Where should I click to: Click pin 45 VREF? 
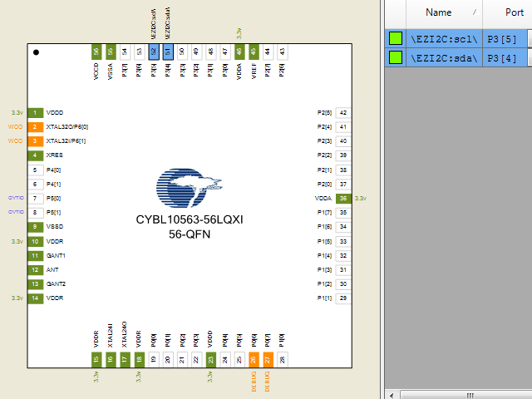[254, 52]
